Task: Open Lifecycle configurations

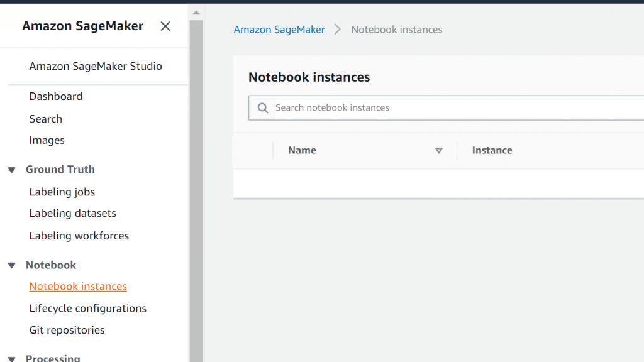Action: [x=88, y=308]
